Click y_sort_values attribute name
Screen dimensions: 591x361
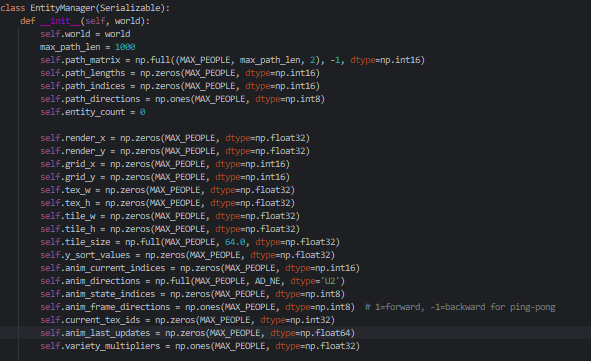(x=98, y=255)
